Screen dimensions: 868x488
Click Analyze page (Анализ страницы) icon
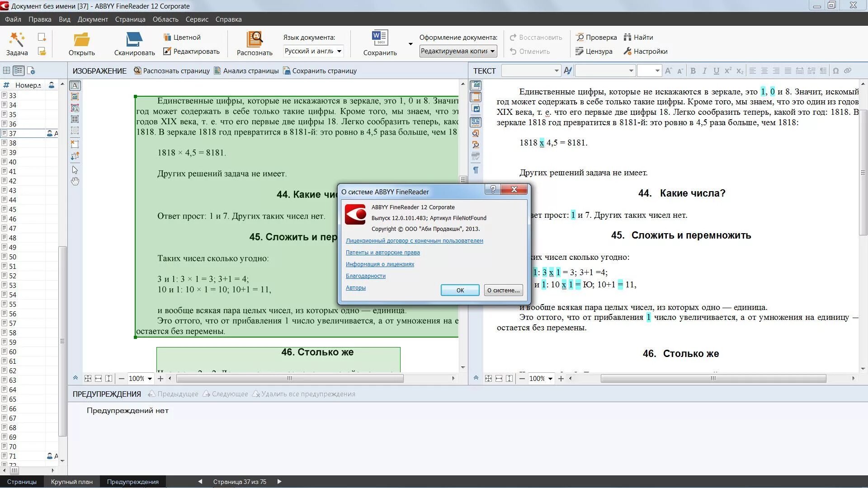(x=217, y=71)
